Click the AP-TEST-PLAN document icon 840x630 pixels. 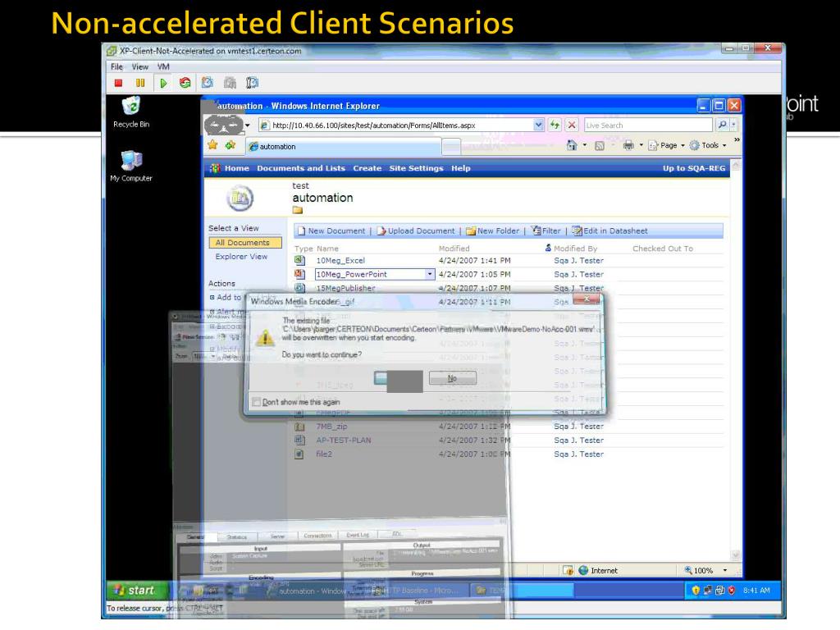[x=300, y=441]
